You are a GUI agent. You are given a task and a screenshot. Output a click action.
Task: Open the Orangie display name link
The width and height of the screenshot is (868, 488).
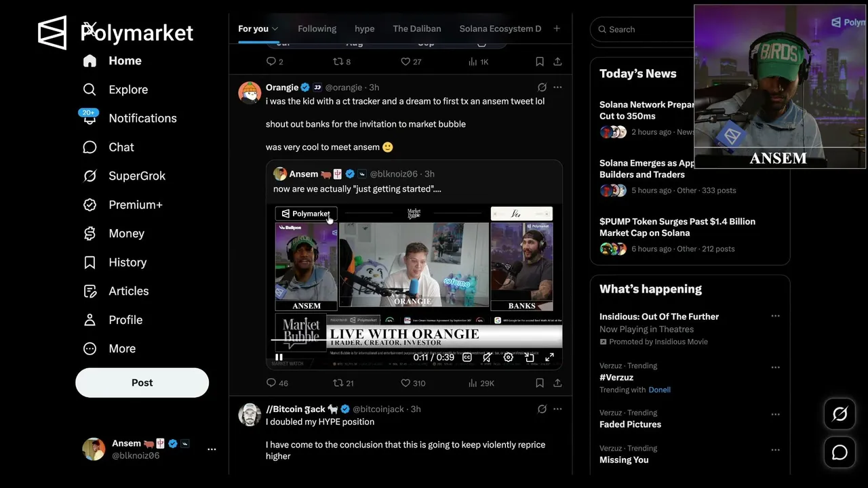click(x=282, y=87)
